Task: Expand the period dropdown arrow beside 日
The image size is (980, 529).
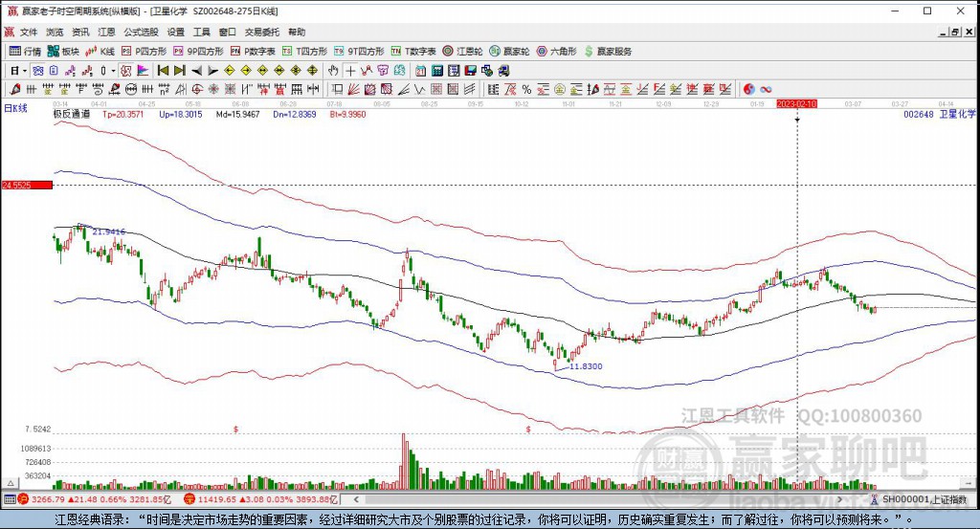Action: [24, 70]
